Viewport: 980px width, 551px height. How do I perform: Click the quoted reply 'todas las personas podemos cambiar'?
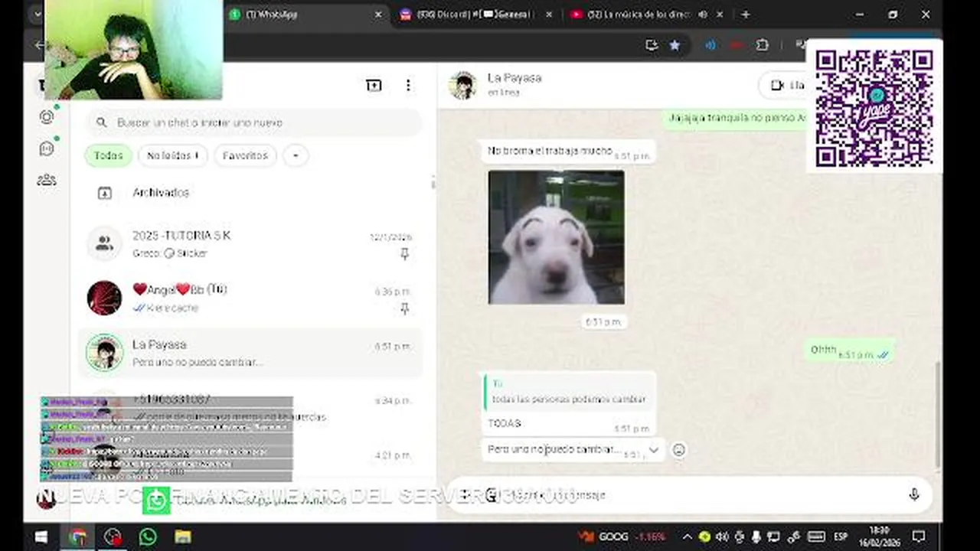(x=568, y=392)
